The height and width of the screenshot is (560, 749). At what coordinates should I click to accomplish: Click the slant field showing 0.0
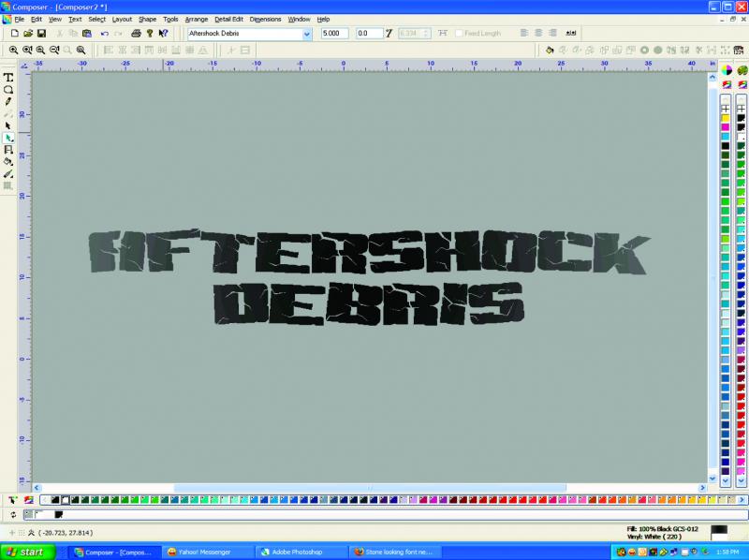tap(369, 34)
